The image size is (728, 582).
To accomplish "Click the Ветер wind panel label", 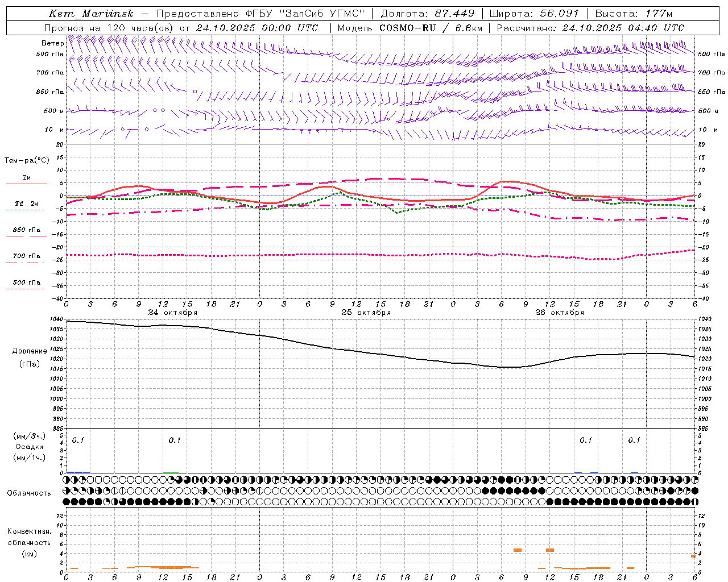I will point(52,43).
